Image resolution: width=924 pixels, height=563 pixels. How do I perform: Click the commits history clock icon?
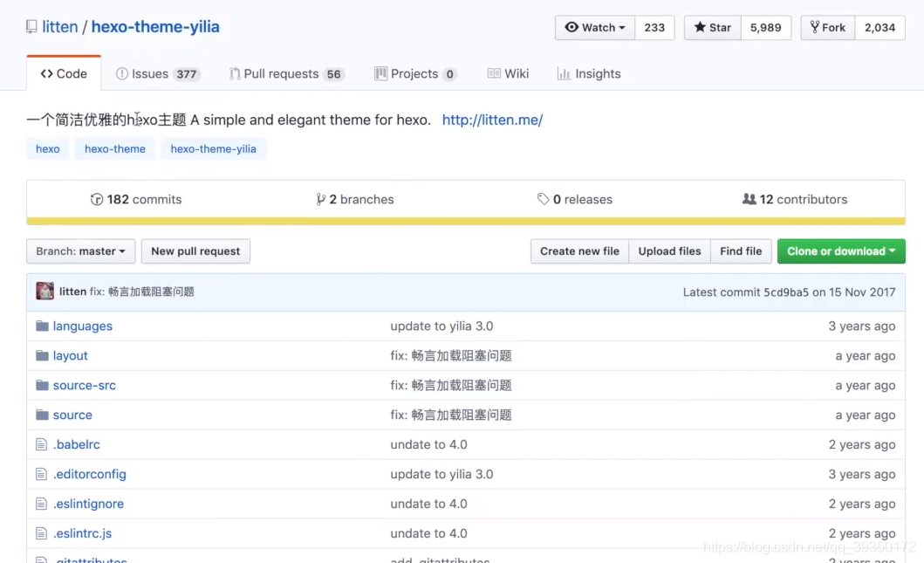(x=97, y=199)
